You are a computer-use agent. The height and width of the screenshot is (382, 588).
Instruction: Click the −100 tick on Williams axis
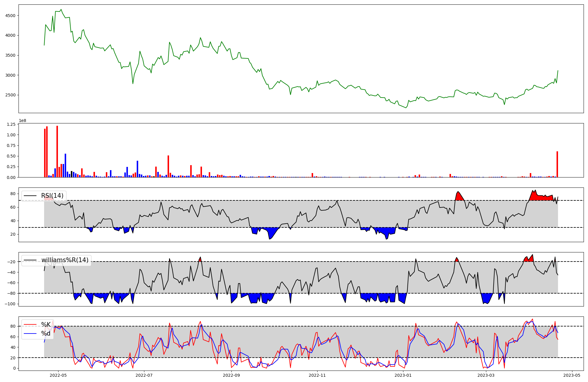10,304
